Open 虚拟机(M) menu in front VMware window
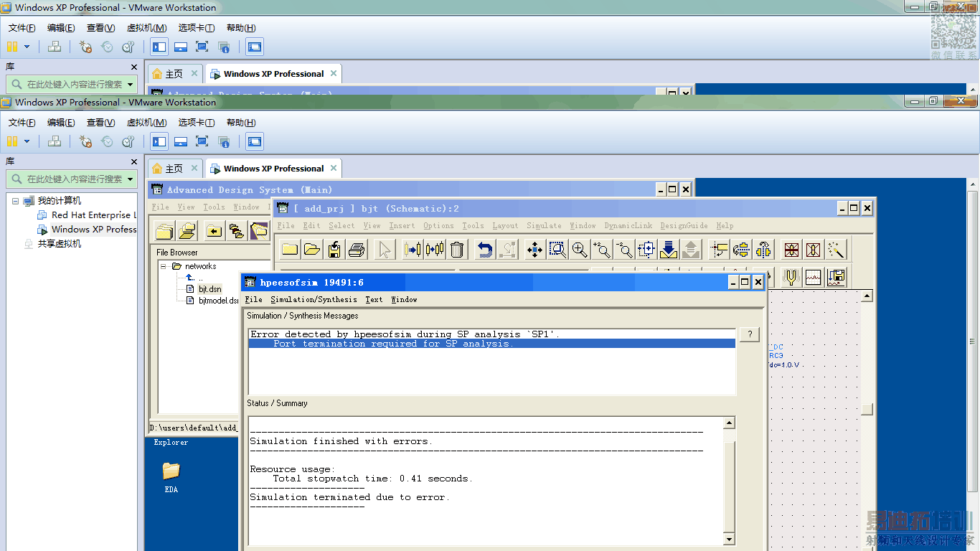The width and height of the screenshot is (980, 551). [x=146, y=123]
